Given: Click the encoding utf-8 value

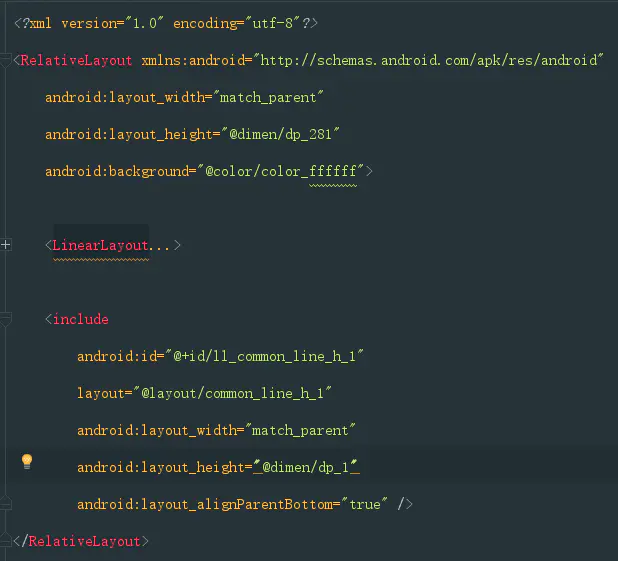Looking at the screenshot, I should pyautogui.click(x=273, y=23).
